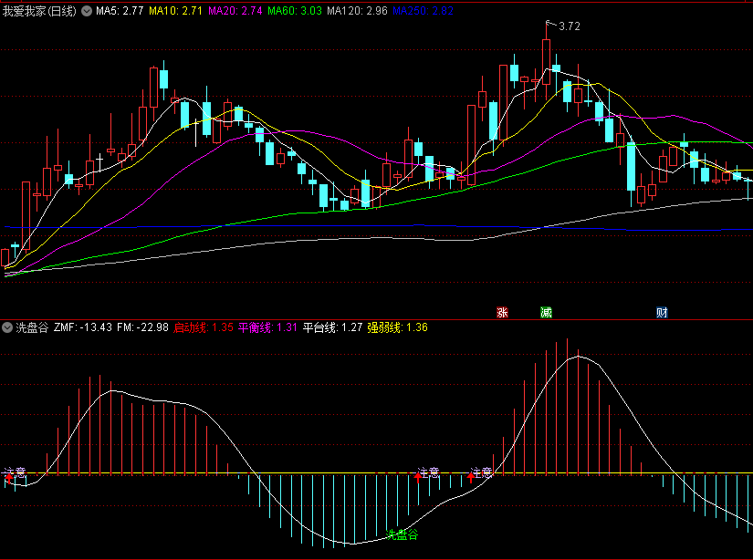Click the green 减 event marker icon

point(546,313)
